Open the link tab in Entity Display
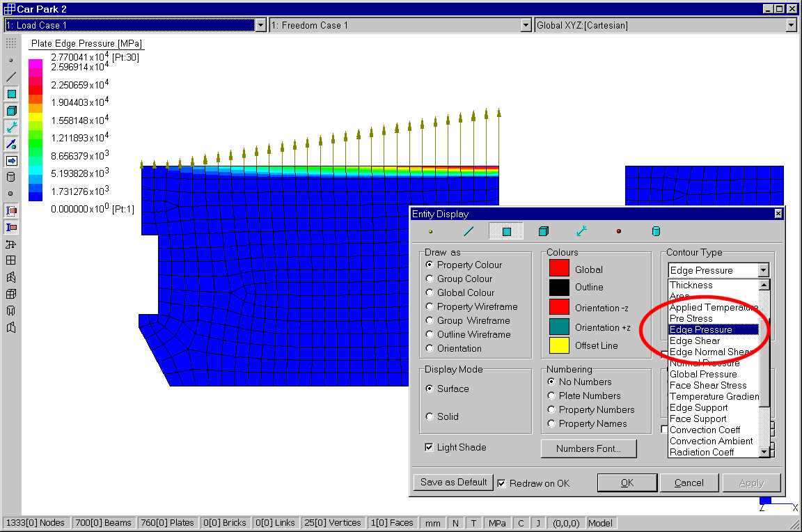This screenshot has width=802, height=532. [x=581, y=232]
